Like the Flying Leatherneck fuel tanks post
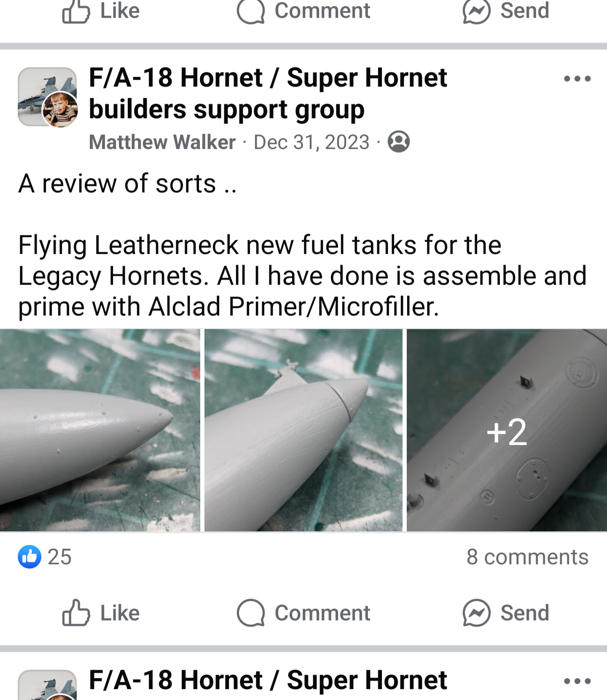The height and width of the screenshot is (700, 607). [x=101, y=613]
